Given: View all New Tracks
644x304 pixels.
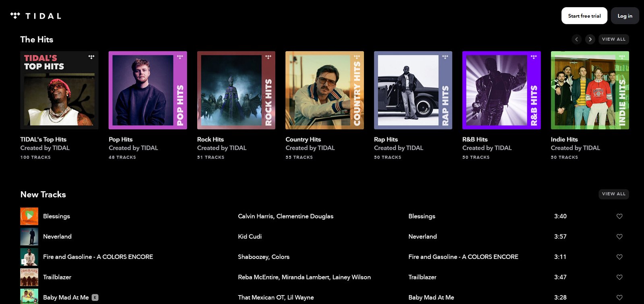Looking at the screenshot, I should point(614,194).
